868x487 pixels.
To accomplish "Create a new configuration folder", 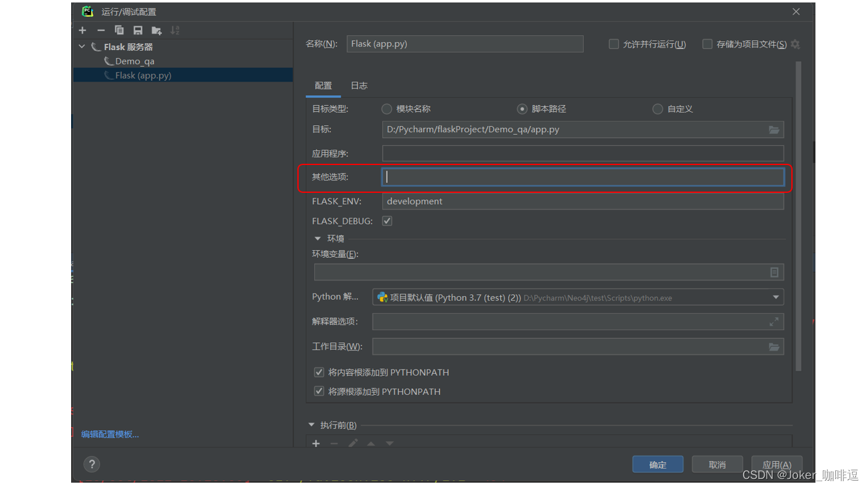I will pyautogui.click(x=156, y=30).
